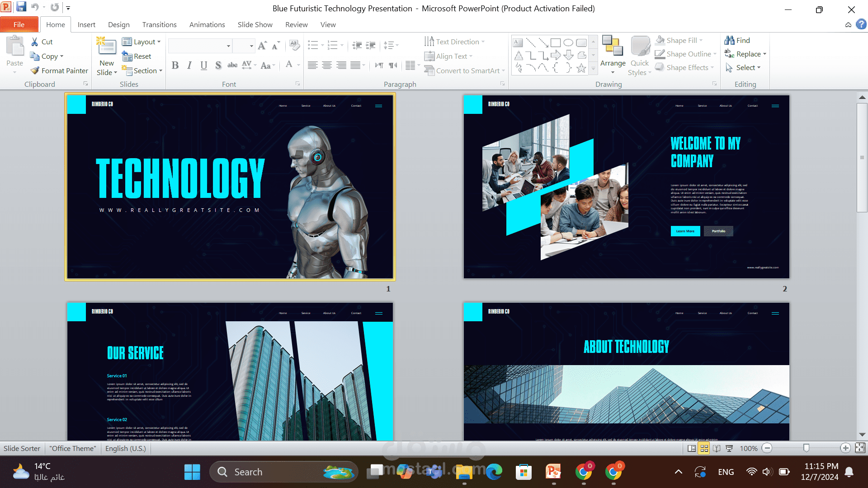Click Fit slide to window icon

(860, 448)
